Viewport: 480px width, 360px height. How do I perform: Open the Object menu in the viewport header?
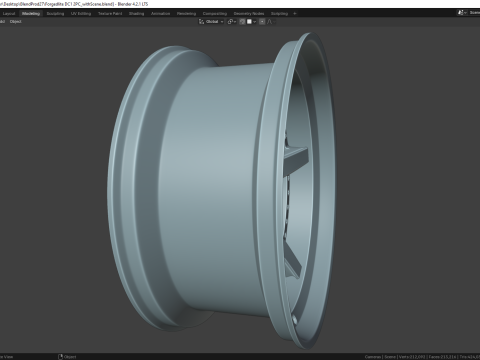pyautogui.click(x=16, y=22)
